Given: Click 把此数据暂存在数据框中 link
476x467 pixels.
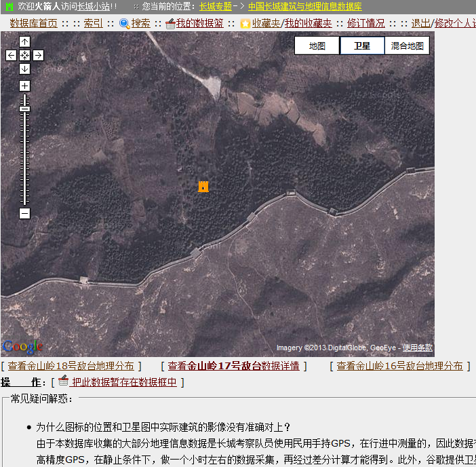Looking at the screenshot, I should [124, 382].
